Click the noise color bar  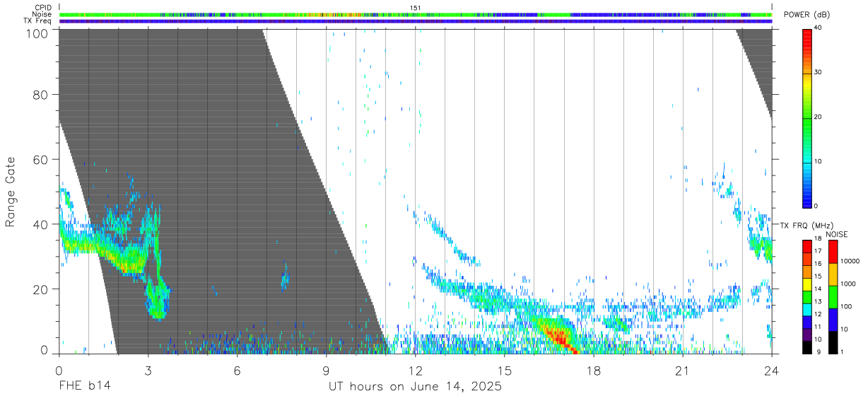[833, 297]
